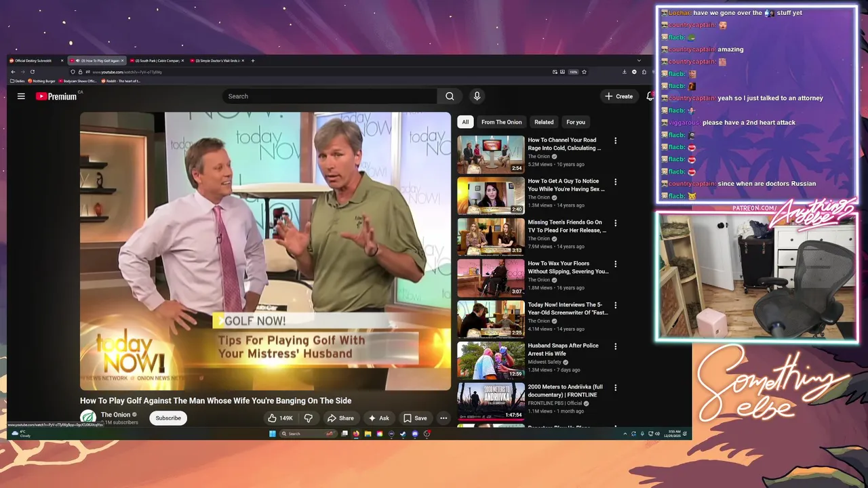Open a new browser tab

click(x=253, y=60)
